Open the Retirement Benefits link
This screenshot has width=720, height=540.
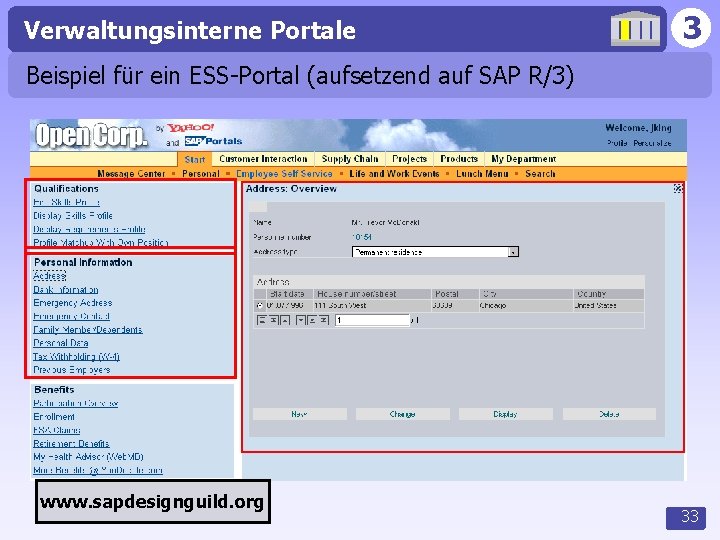[71, 444]
